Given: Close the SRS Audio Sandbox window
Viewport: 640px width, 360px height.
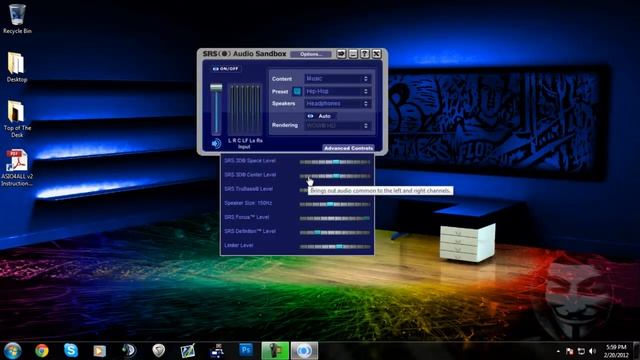Looking at the screenshot, I should (377, 54).
